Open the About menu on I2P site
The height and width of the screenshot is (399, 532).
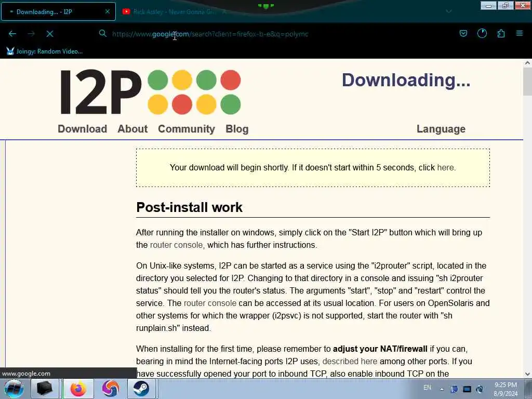click(132, 129)
